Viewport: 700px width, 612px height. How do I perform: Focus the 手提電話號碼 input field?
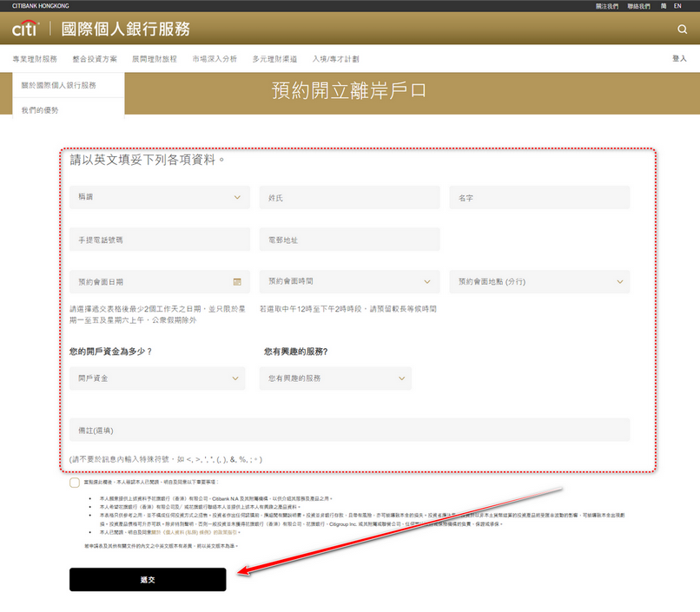point(157,240)
